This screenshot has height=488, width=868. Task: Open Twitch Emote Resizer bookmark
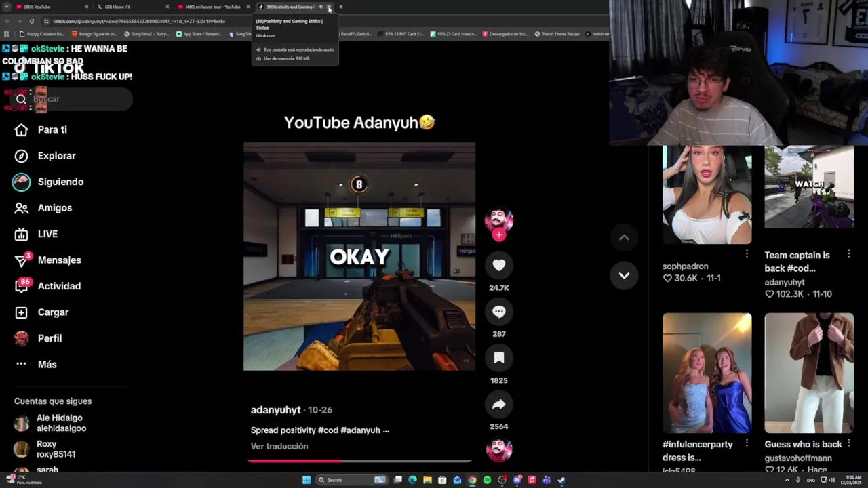pyautogui.click(x=557, y=34)
